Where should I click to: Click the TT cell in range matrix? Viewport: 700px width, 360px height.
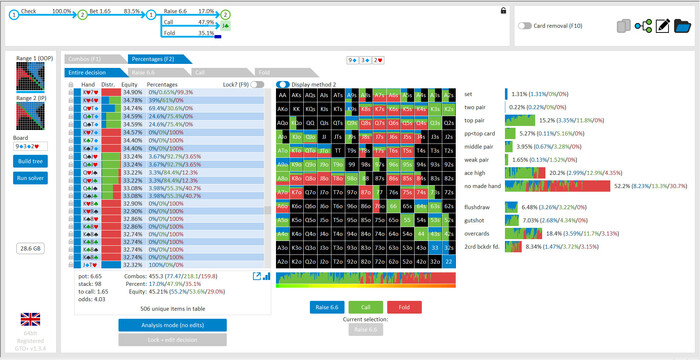338,151
